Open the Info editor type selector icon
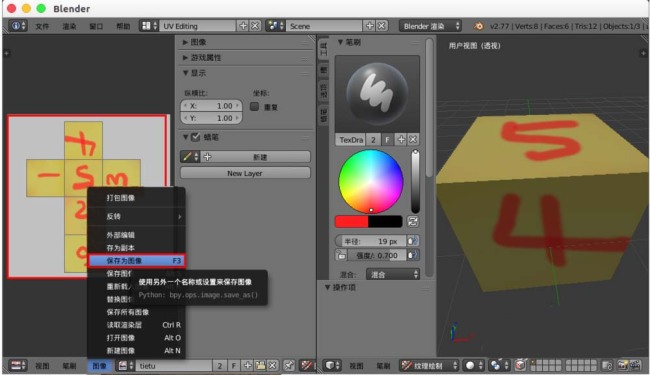Screen dimensions: 650x375 click(x=18, y=26)
